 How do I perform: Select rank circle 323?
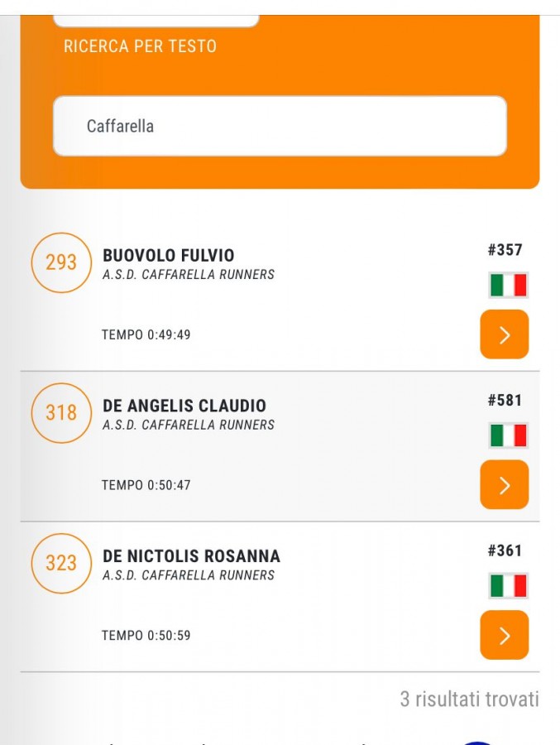[x=60, y=563]
